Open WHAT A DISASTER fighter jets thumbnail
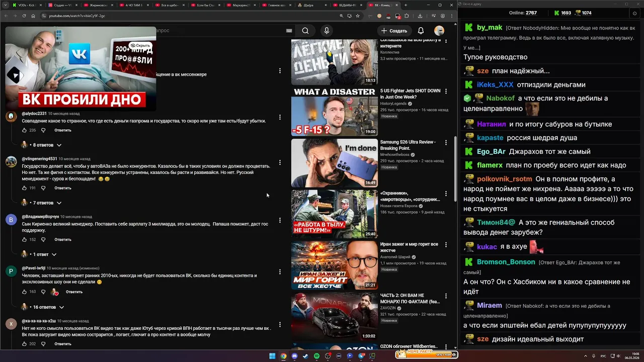Screen dimensions: 644x362 334,112
